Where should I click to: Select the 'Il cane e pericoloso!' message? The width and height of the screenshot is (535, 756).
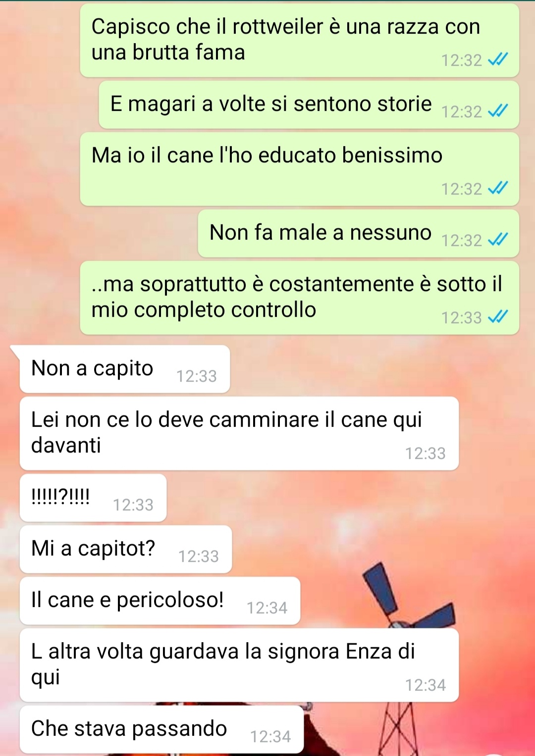160,601
